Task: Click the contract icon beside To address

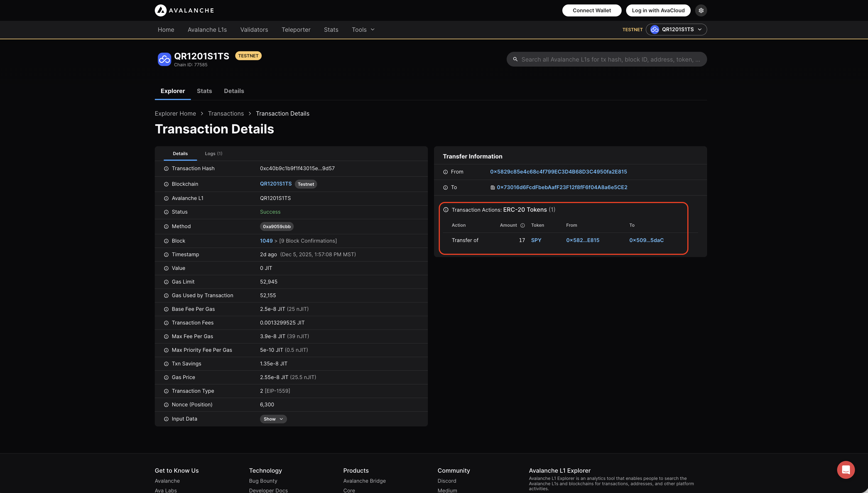Action: [493, 187]
